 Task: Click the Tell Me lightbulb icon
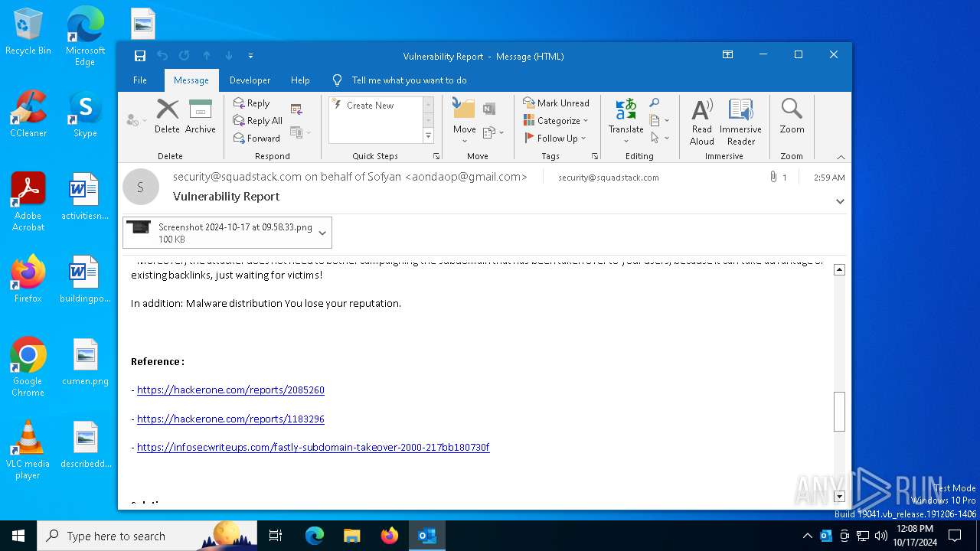click(x=337, y=80)
